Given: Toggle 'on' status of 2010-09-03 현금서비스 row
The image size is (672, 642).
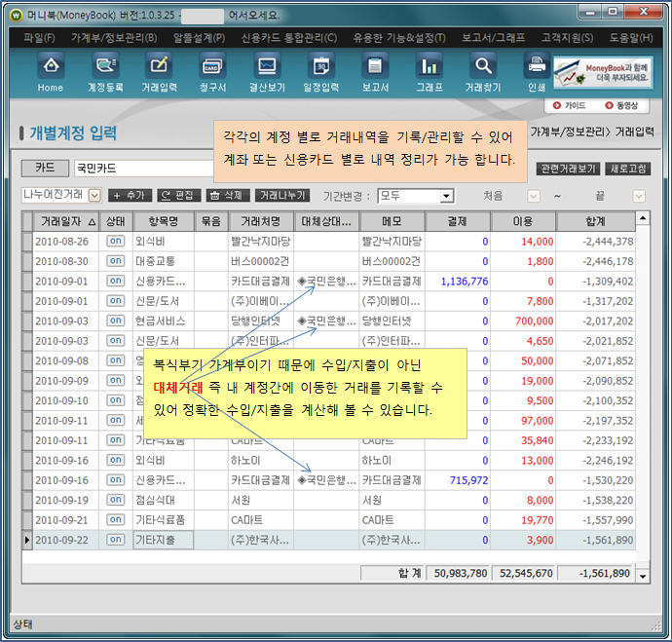Looking at the screenshot, I should pos(115,321).
